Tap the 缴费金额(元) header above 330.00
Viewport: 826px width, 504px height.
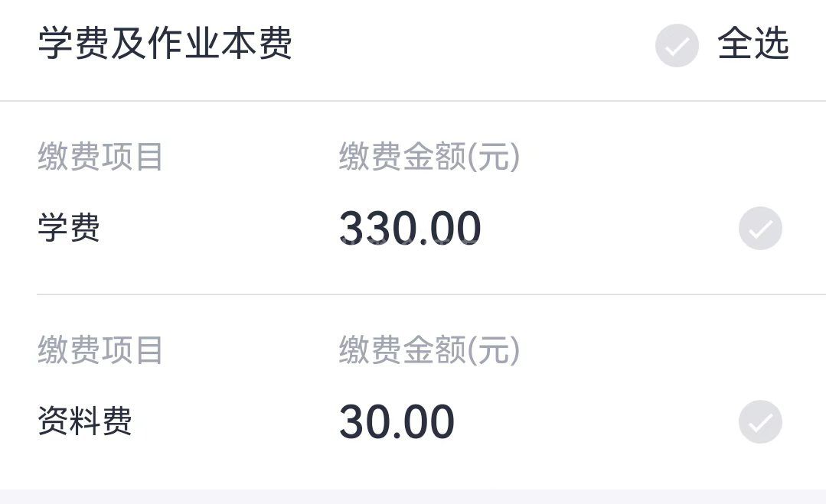click(429, 157)
